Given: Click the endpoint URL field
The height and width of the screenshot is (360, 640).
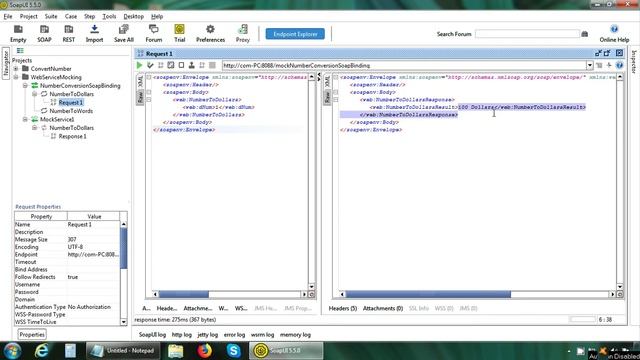Looking at the screenshot, I should point(404,65).
